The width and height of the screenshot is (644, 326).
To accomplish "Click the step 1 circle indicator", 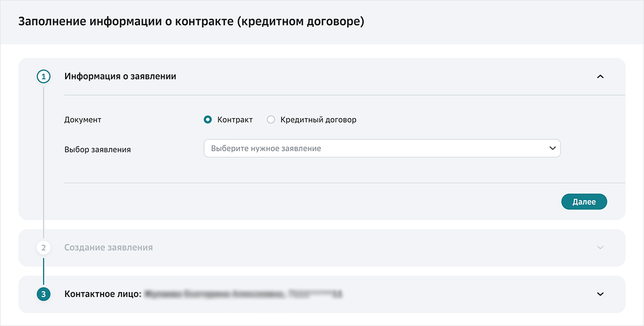I will coord(44,76).
